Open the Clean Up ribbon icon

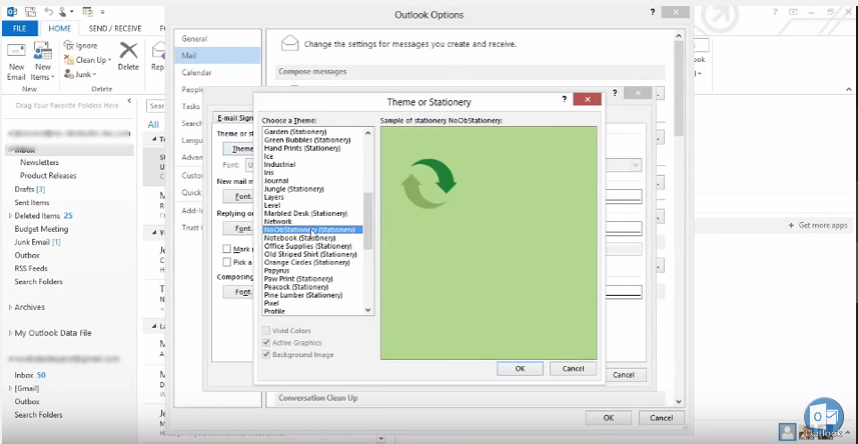point(68,60)
